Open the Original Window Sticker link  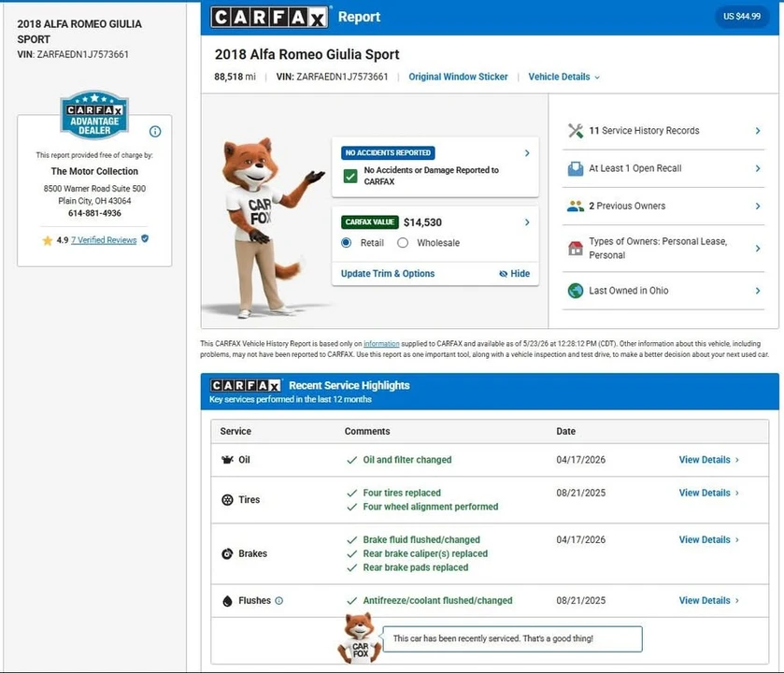click(x=458, y=77)
